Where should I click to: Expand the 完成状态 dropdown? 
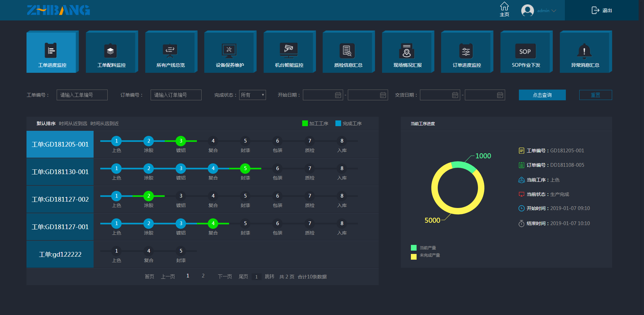(253, 95)
